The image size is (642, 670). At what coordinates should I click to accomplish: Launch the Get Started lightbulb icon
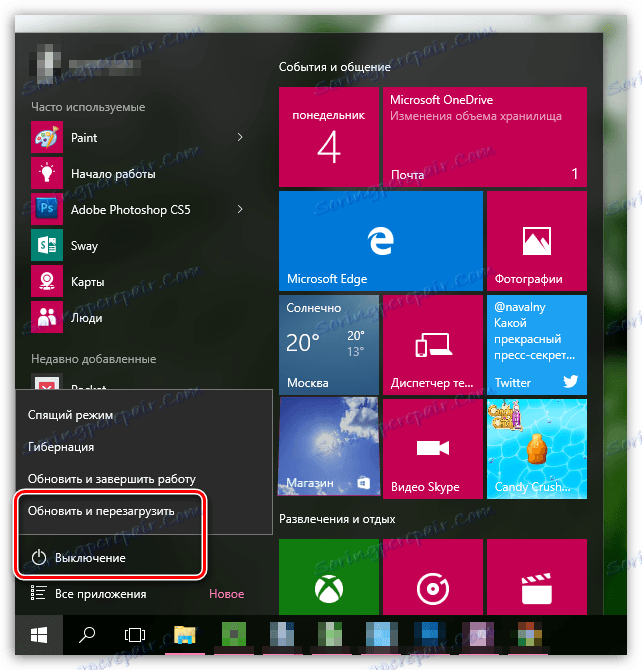pyautogui.click(x=47, y=173)
